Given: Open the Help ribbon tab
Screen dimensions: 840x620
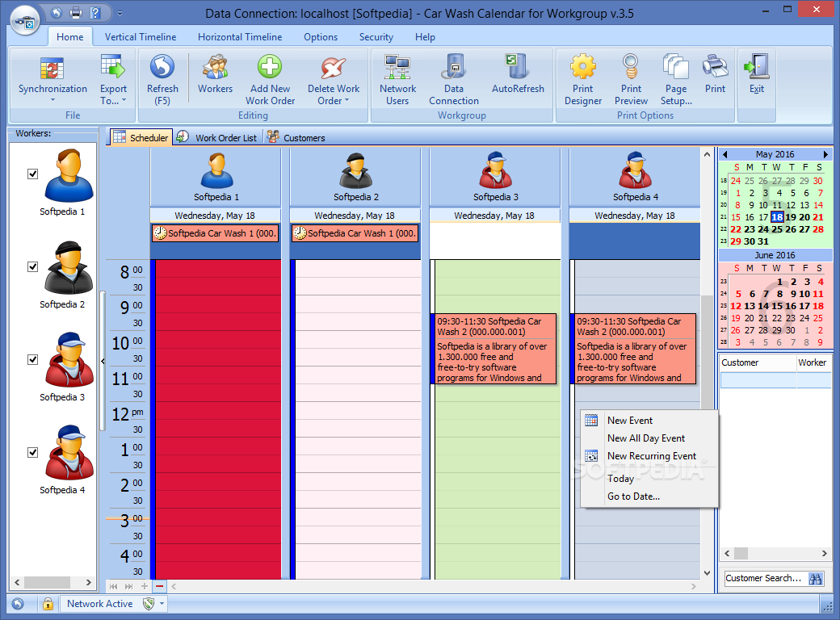Looking at the screenshot, I should pyautogui.click(x=425, y=37).
